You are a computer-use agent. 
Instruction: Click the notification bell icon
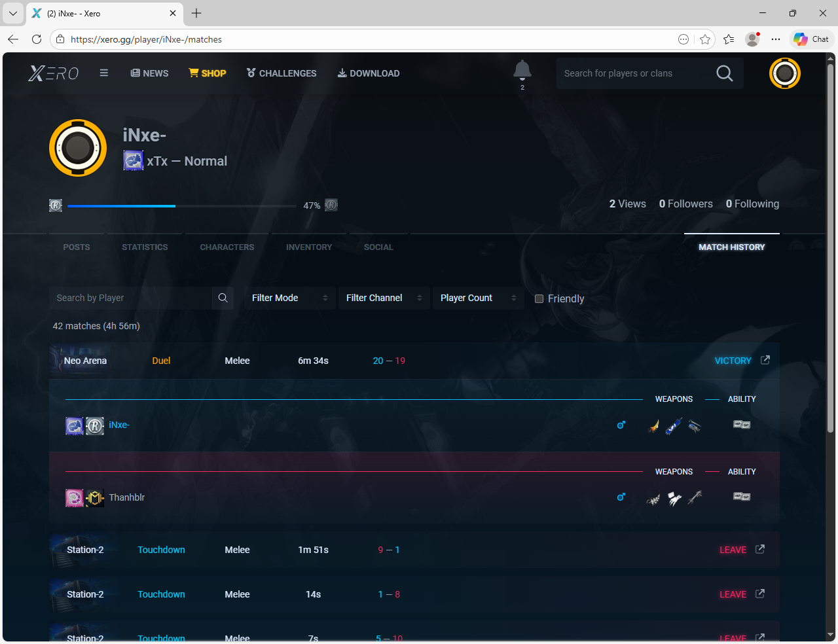click(x=522, y=70)
